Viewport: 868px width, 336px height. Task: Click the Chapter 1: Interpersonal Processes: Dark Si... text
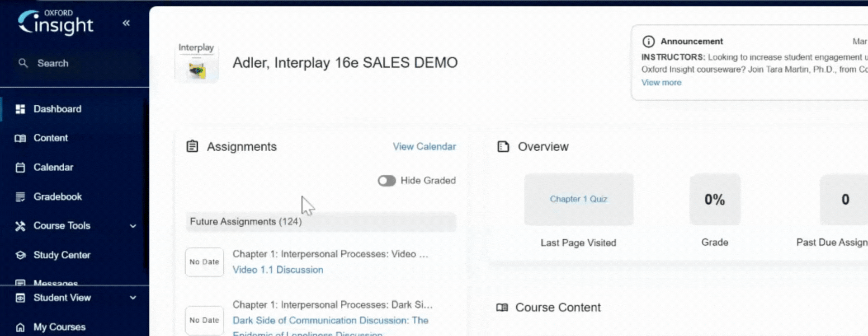(332, 305)
